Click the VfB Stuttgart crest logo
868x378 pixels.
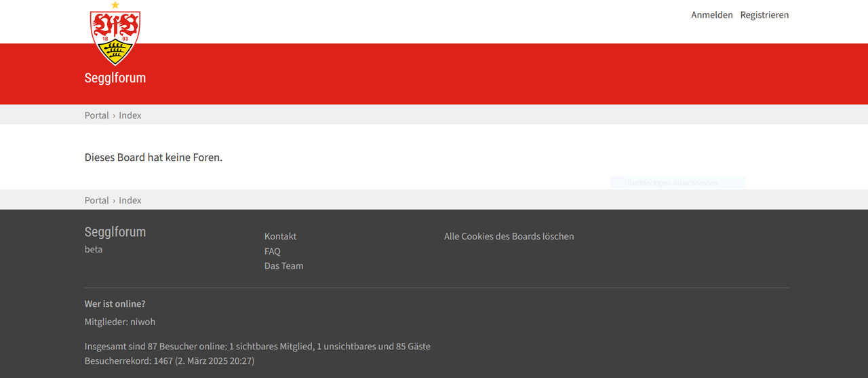point(115,33)
